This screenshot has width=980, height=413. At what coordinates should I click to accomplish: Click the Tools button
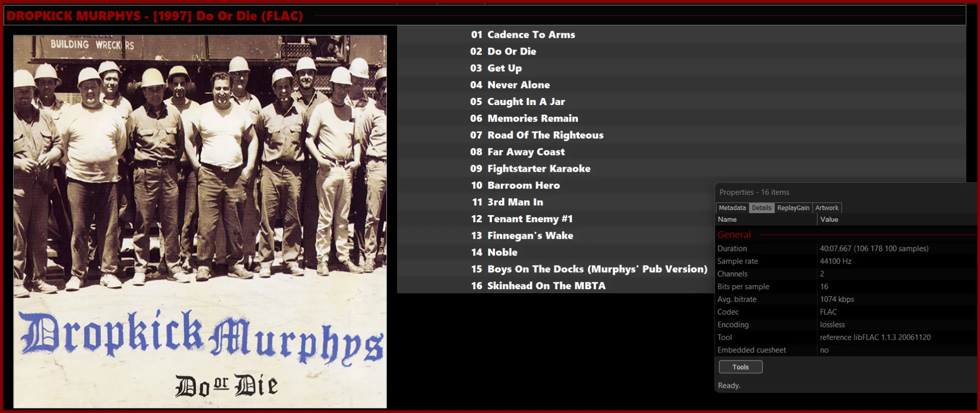coord(741,367)
